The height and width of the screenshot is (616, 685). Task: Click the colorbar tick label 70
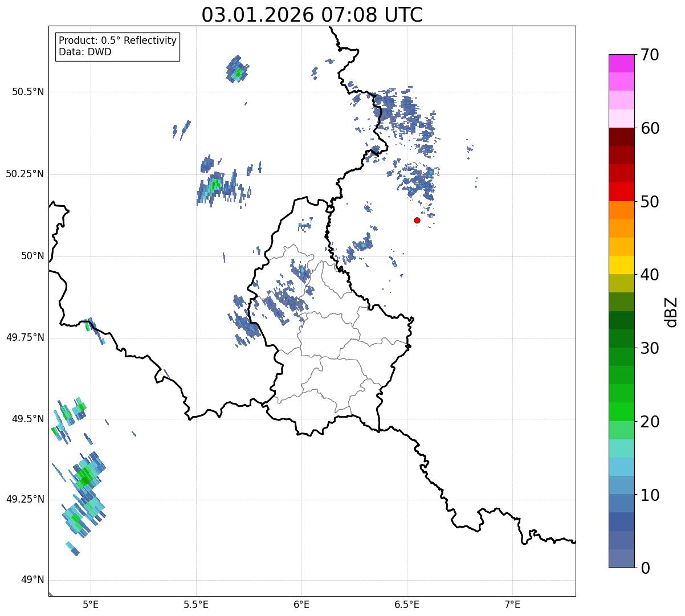650,55
